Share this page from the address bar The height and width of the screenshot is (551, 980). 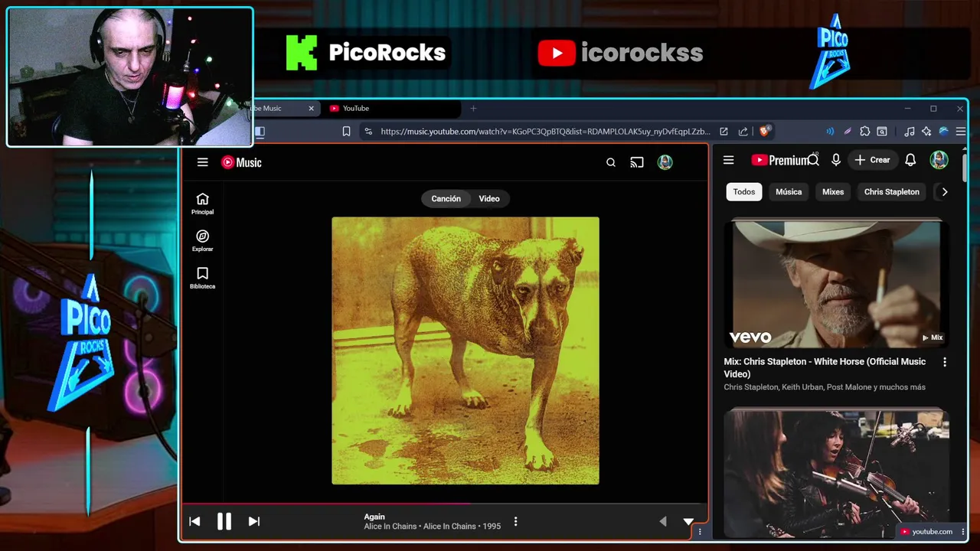point(743,132)
